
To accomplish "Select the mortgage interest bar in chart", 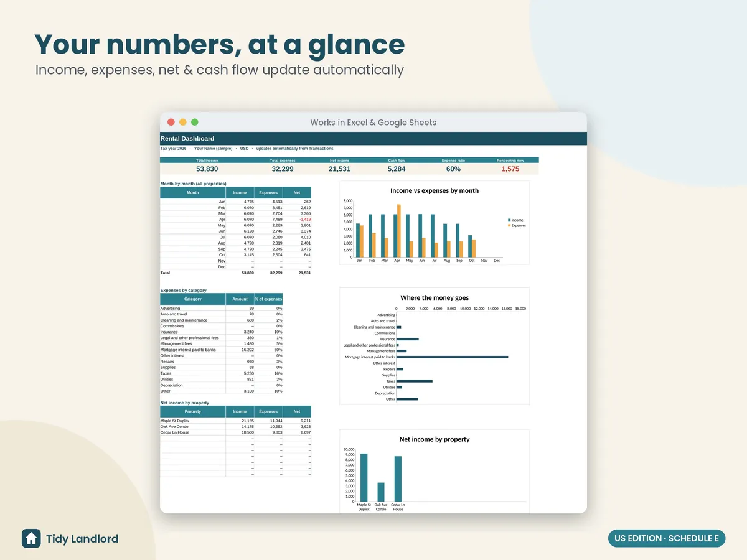I will (x=453, y=357).
